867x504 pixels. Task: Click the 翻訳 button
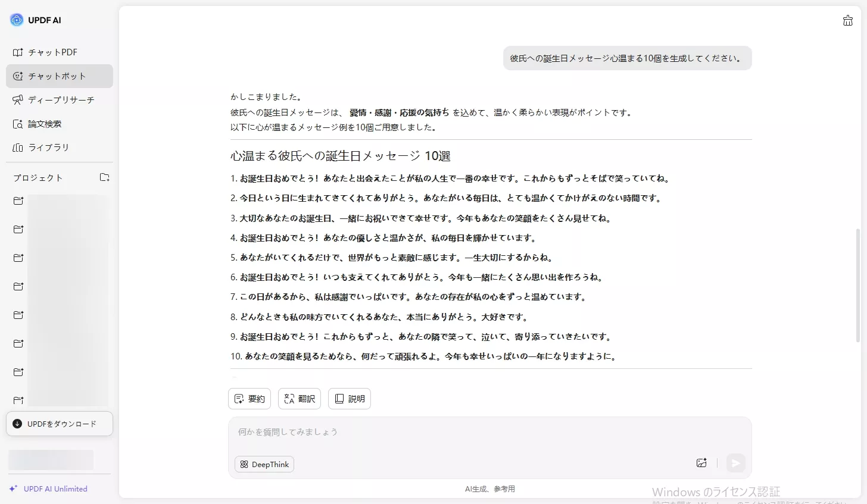coord(300,399)
